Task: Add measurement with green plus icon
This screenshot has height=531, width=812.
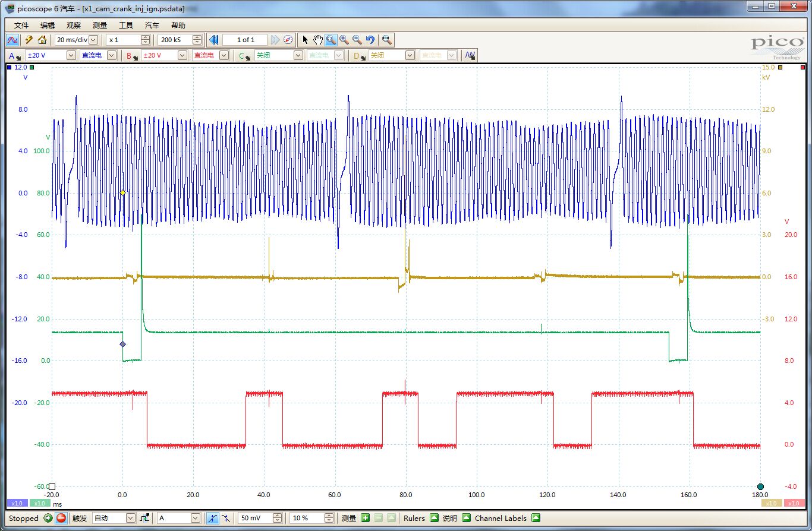Action: [x=365, y=518]
